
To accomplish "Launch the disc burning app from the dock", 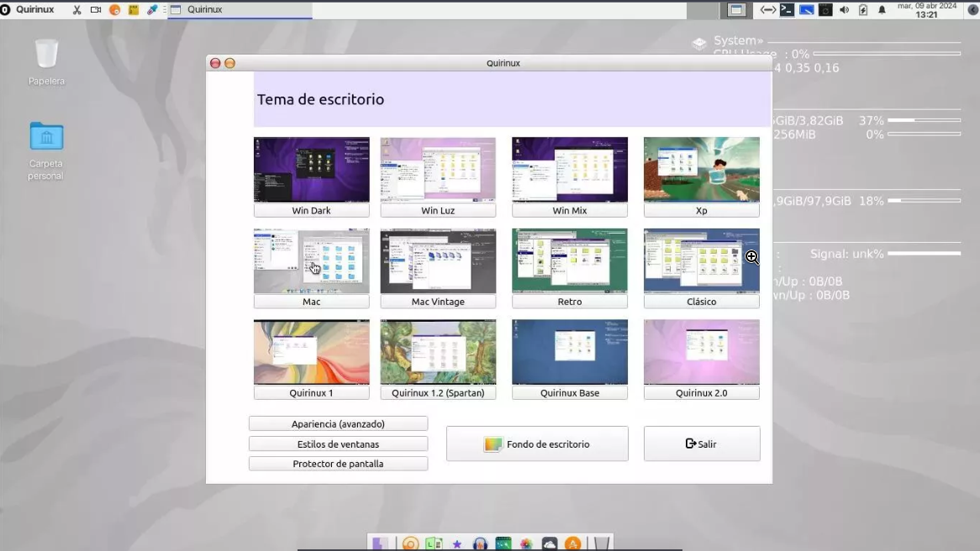I will 409,543.
